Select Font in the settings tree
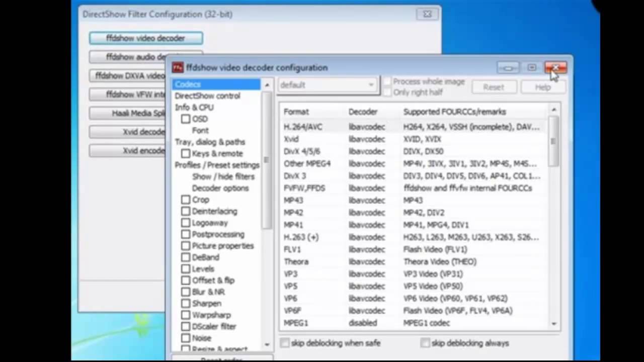Viewport: 644px width, 362px height. (200, 130)
